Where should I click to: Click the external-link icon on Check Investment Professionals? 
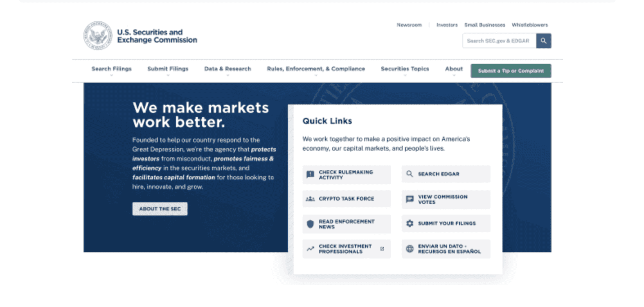(x=382, y=249)
